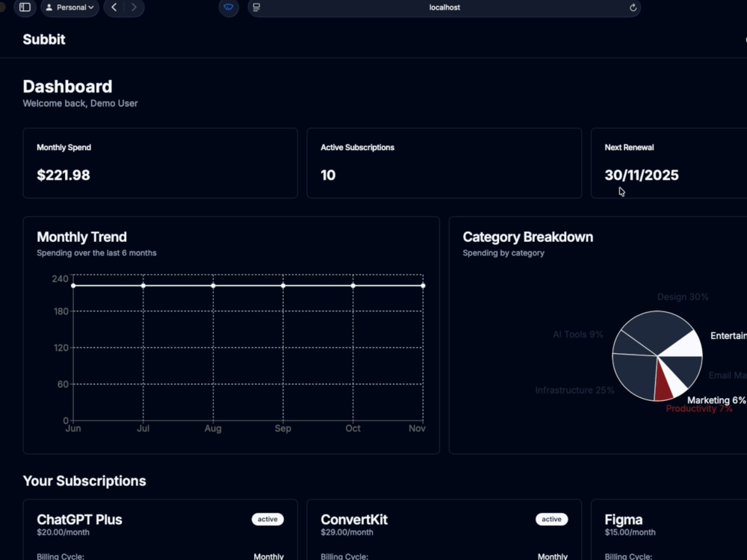Screen dimensions: 747x560
Task: Click the Monthly Spend label
Action: [63, 148]
